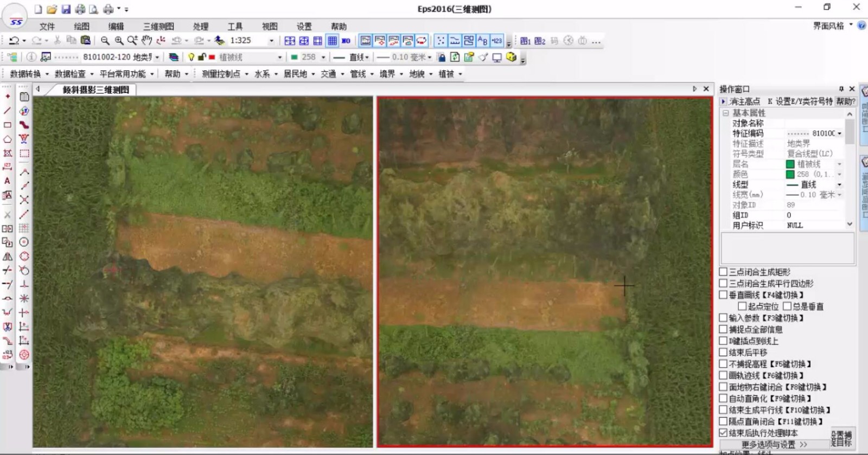Screen dimensions: 868x455
Task: Select the pan hand tool
Action: click(x=146, y=41)
